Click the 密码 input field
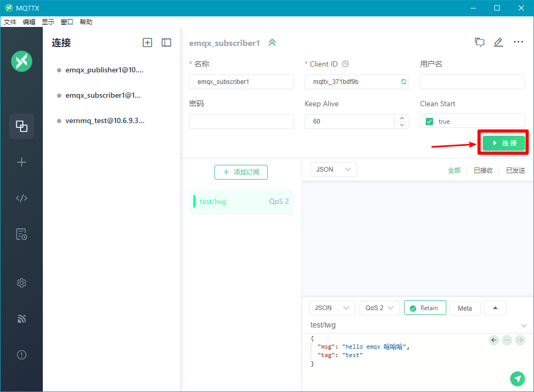Image resolution: width=534 pixels, height=392 pixels. (x=241, y=122)
